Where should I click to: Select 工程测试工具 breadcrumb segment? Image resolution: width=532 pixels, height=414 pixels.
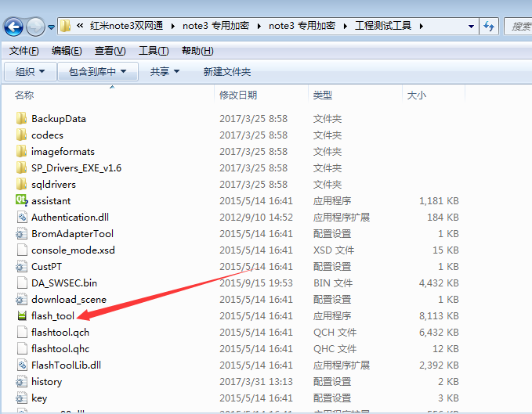(x=383, y=26)
